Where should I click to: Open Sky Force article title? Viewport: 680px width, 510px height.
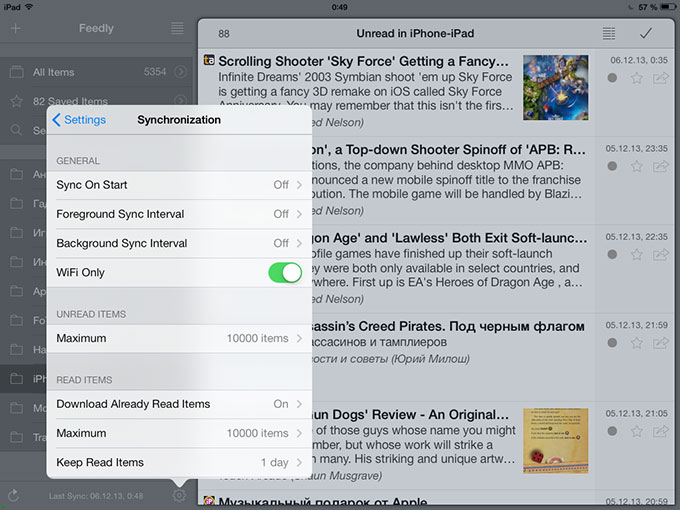tap(363, 62)
